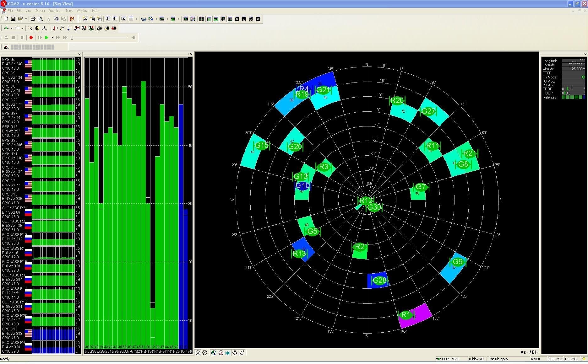Perform a cold start using the thermometer C icon
This screenshot has width=588, height=364.
click(x=69, y=28)
